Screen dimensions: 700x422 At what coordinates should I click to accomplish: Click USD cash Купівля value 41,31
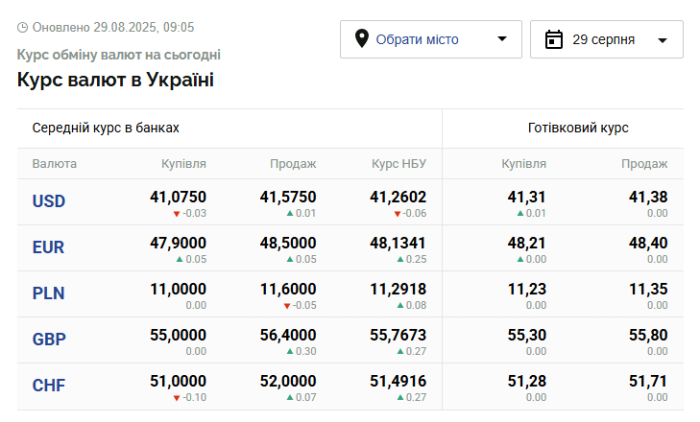tap(526, 197)
